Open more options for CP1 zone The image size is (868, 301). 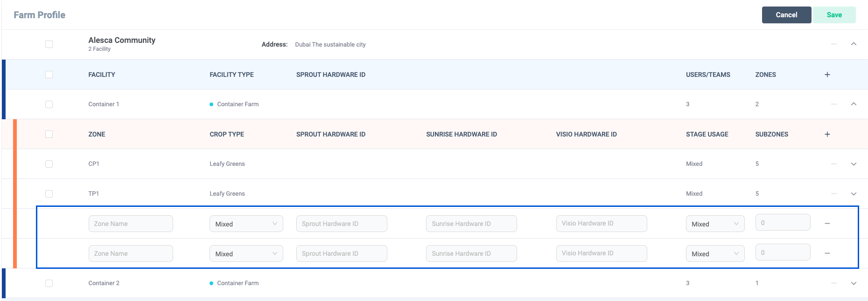coord(833,164)
